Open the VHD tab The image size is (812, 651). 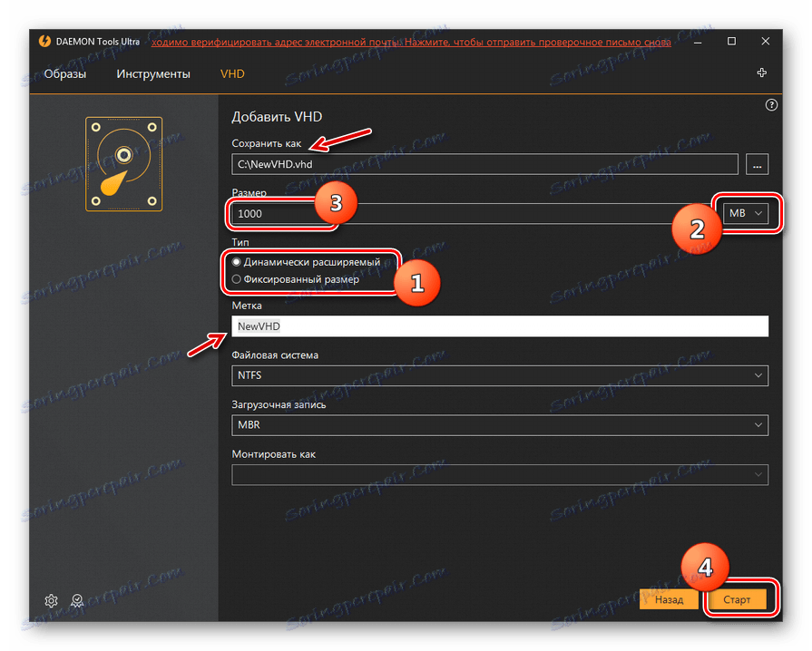click(x=232, y=74)
